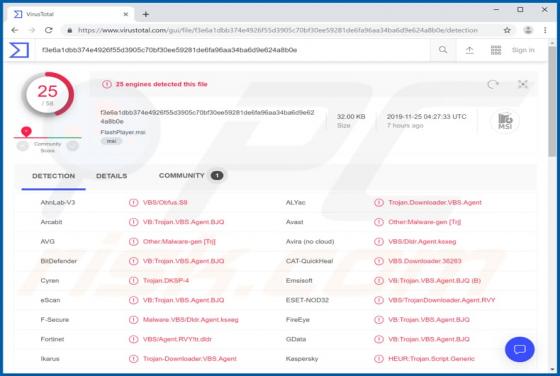Click the msi tag label
This screenshot has width=560, height=376.
[111, 141]
